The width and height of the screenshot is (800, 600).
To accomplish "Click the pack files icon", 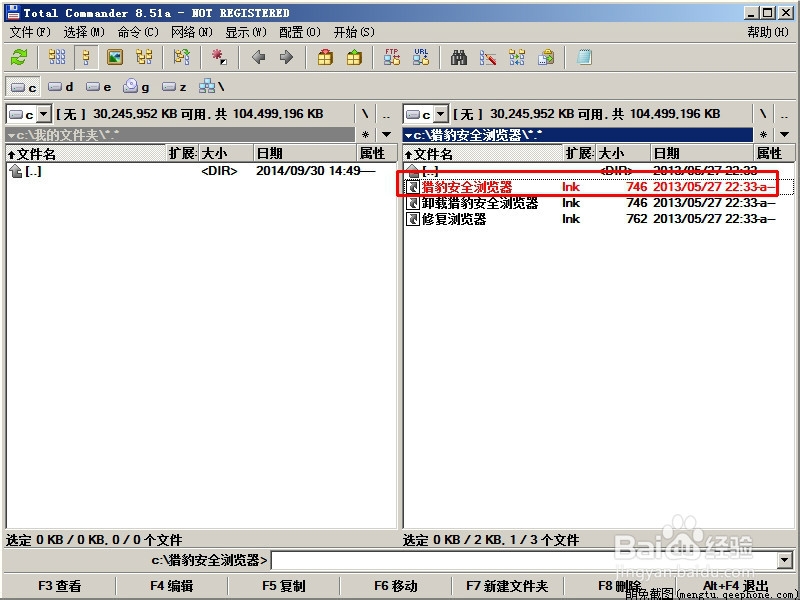I will (x=325, y=57).
